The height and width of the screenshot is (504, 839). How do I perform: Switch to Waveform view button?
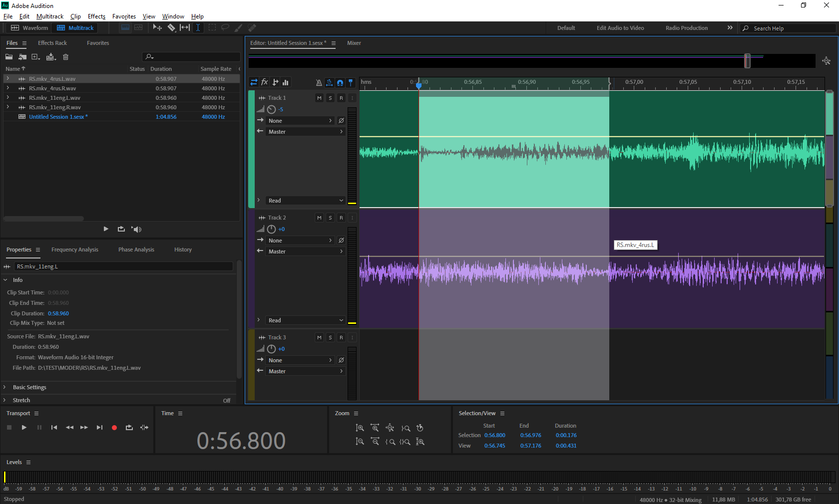pos(29,28)
